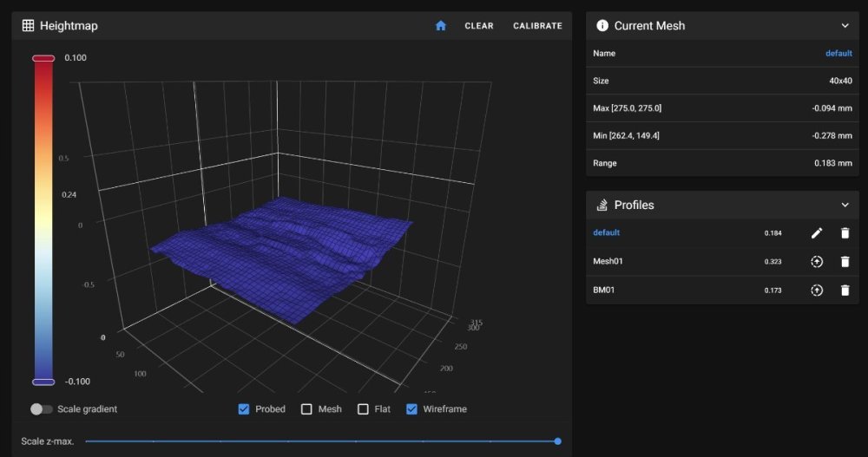Click the Max value -0.094 mm
Image resolution: width=868 pixels, height=457 pixels.
click(x=832, y=108)
